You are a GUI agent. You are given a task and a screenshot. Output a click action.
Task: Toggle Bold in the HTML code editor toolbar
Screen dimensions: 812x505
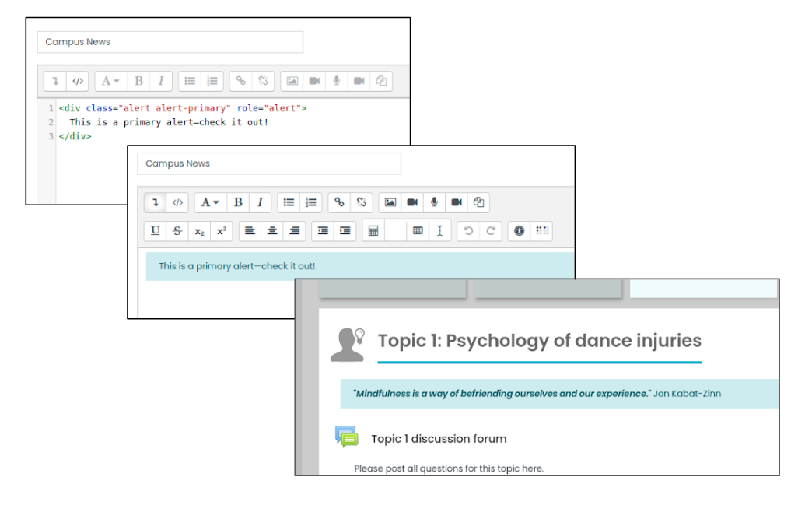(x=138, y=81)
